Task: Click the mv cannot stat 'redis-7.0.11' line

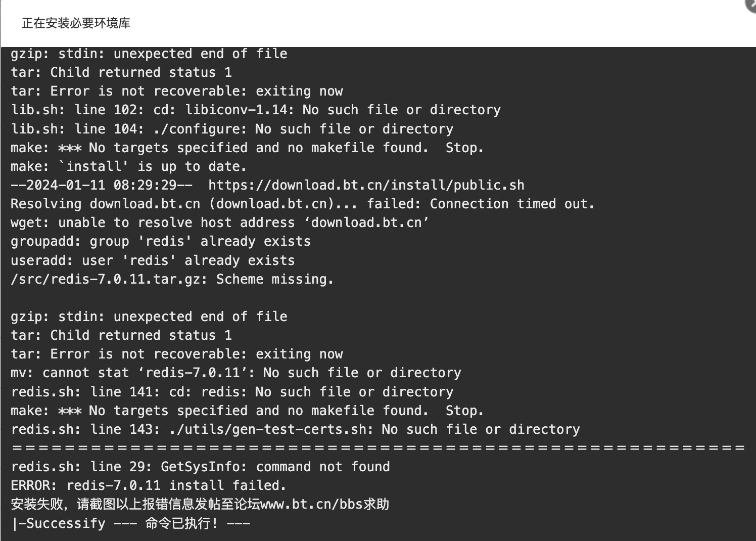Action: (236, 373)
